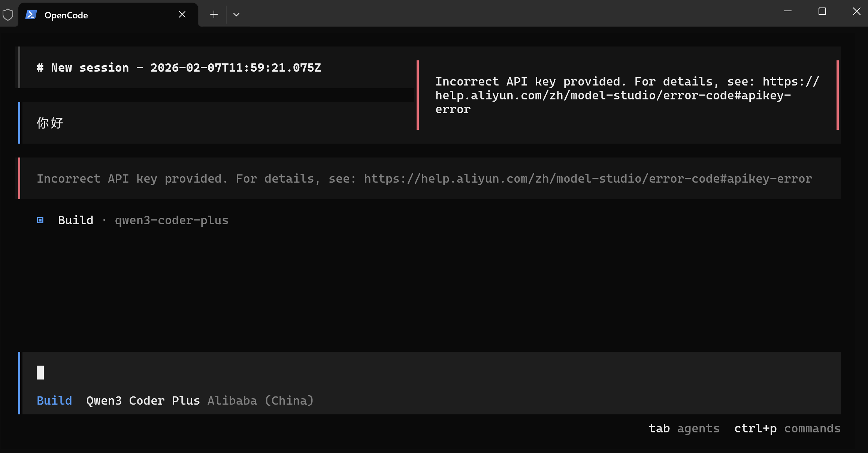
Task: Click the 你好 user message
Action: point(50,123)
